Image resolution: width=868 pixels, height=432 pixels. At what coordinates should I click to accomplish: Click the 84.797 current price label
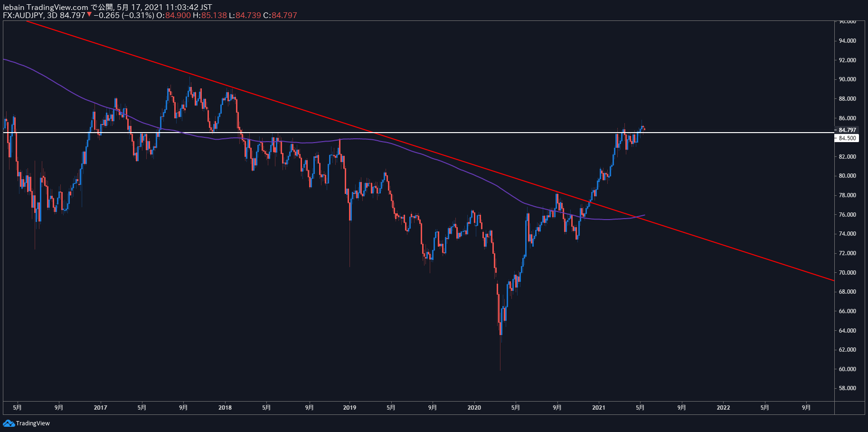click(x=848, y=130)
